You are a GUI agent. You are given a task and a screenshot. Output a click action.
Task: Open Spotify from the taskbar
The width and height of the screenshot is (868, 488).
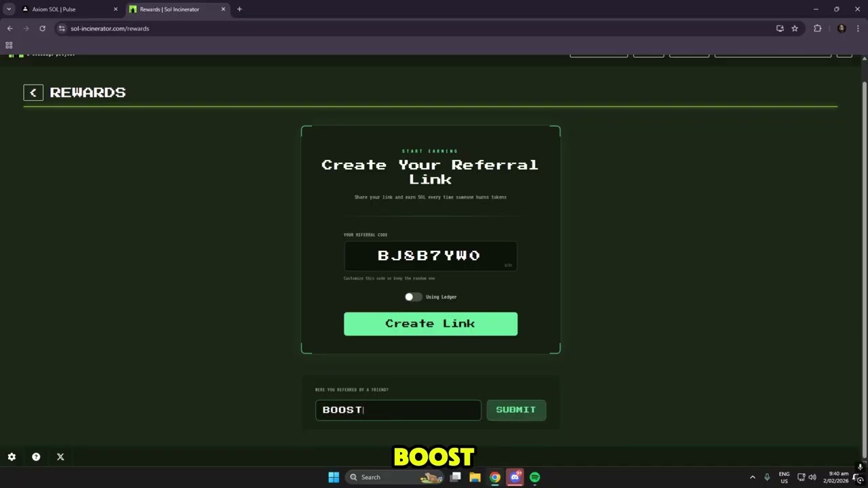click(x=535, y=477)
